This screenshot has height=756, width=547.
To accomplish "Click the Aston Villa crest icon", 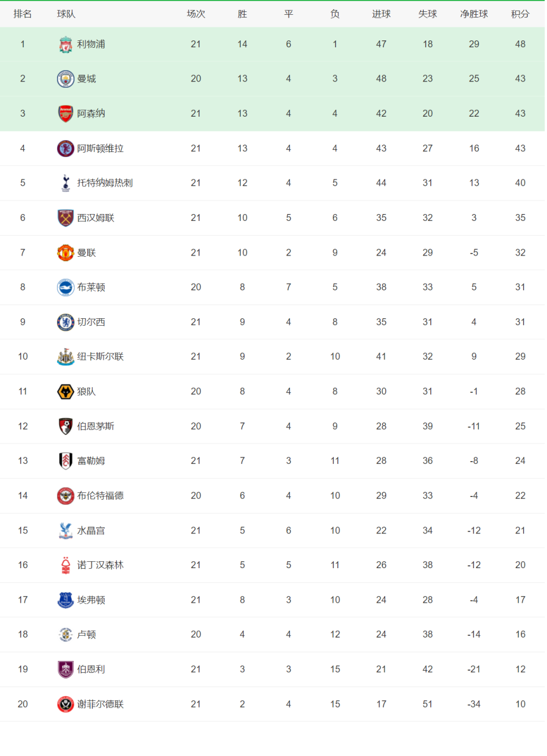I will [x=66, y=149].
